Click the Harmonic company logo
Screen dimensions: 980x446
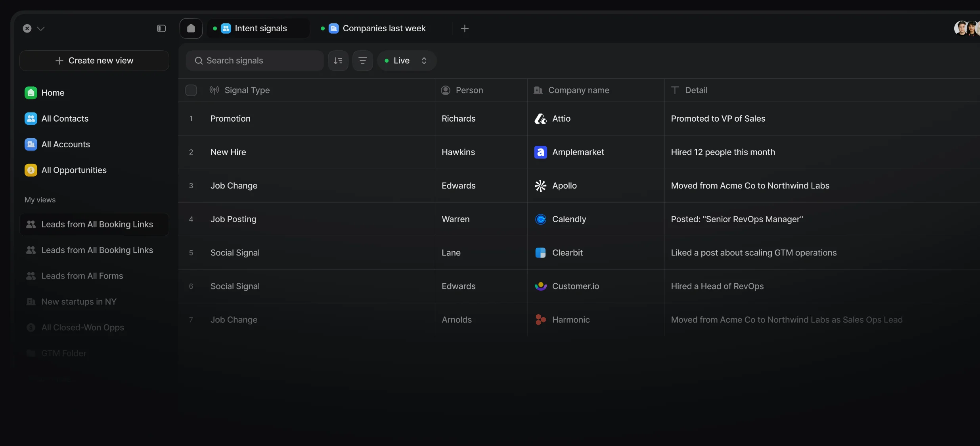click(x=540, y=320)
